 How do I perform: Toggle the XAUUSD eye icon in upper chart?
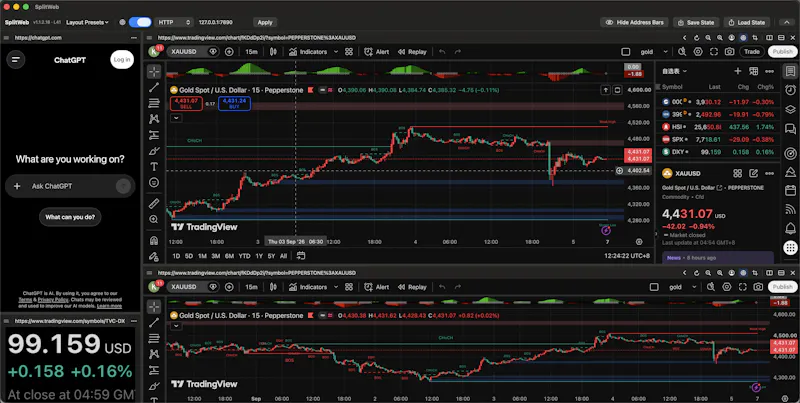point(213,52)
